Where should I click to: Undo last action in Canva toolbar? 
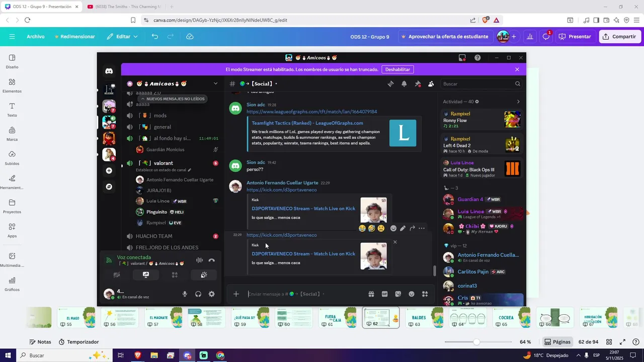(155, 37)
